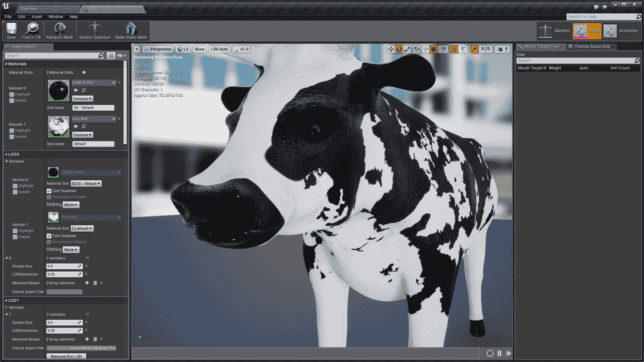Viewport: 644px width, 362px height.
Task: Select the Morph Target Previewer tab
Action: [x=539, y=46]
